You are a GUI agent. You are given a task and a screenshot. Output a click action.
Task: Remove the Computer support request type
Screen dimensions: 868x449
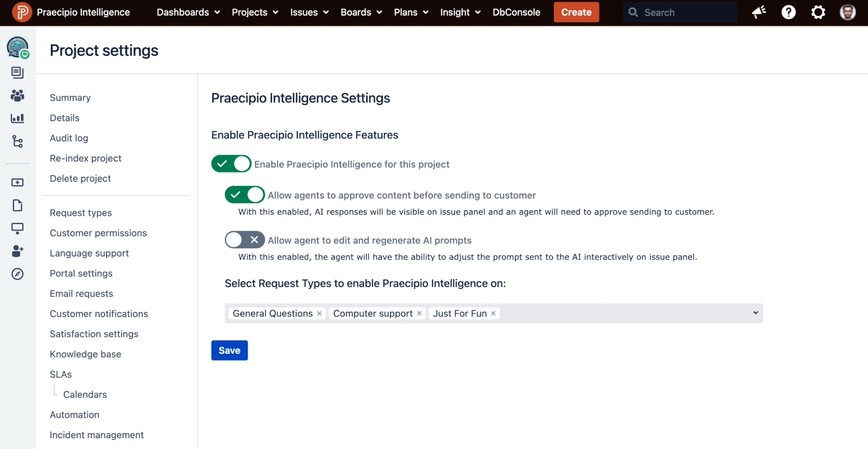[419, 314]
